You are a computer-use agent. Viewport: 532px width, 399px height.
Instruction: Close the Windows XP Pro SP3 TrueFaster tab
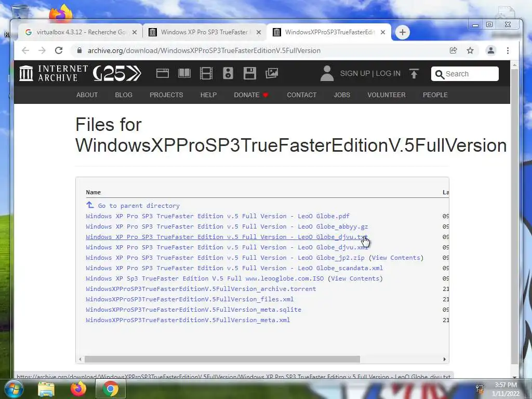[x=259, y=32]
